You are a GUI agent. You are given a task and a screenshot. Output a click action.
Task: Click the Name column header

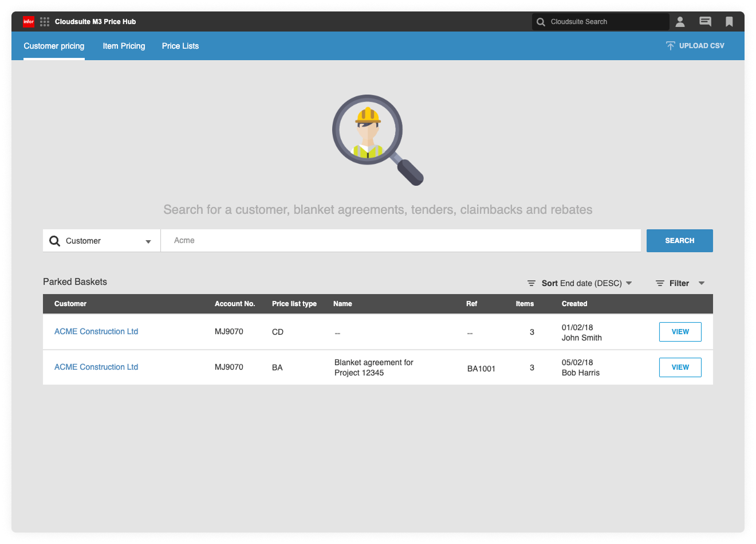(x=342, y=304)
